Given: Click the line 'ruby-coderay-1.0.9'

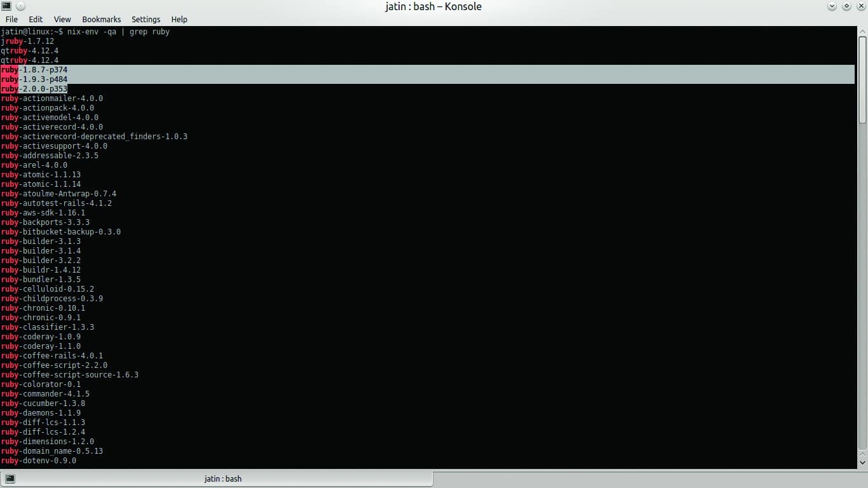Looking at the screenshot, I should 41,337.
